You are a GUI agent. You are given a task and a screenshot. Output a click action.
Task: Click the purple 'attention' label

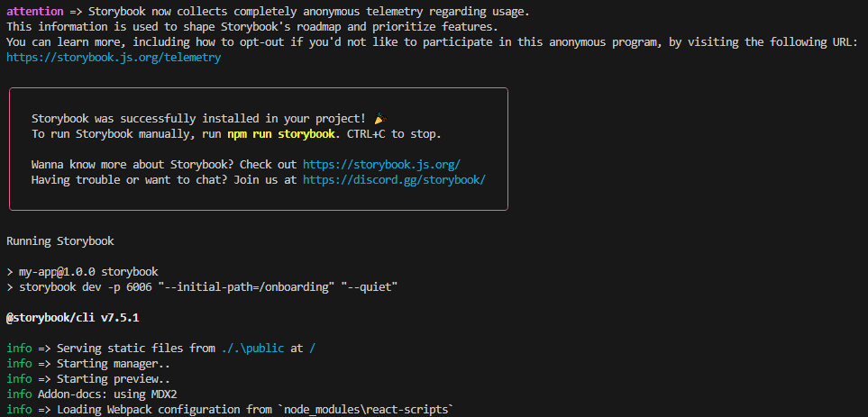click(35, 11)
